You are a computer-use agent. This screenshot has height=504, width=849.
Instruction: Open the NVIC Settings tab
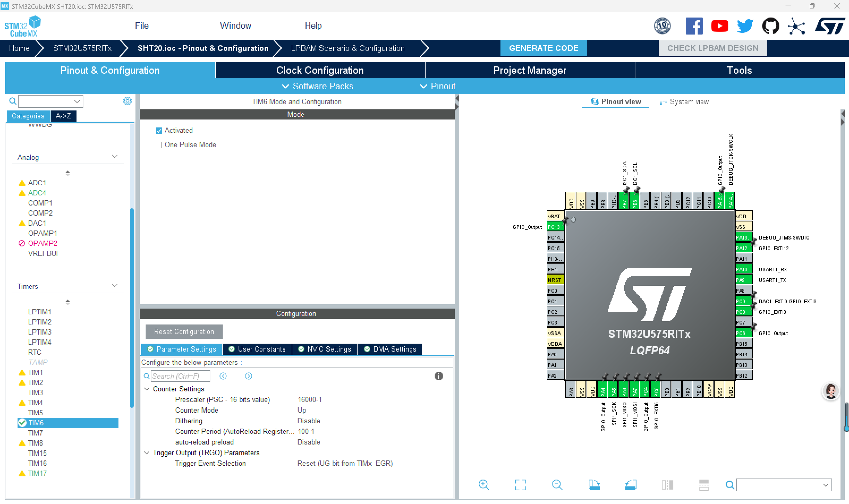[x=324, y=349]
